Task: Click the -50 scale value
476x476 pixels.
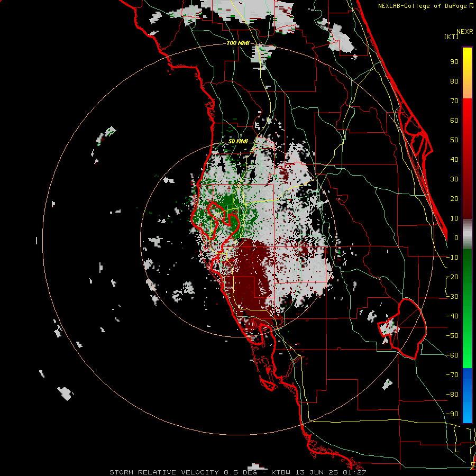Action: (x=452, y=336)
